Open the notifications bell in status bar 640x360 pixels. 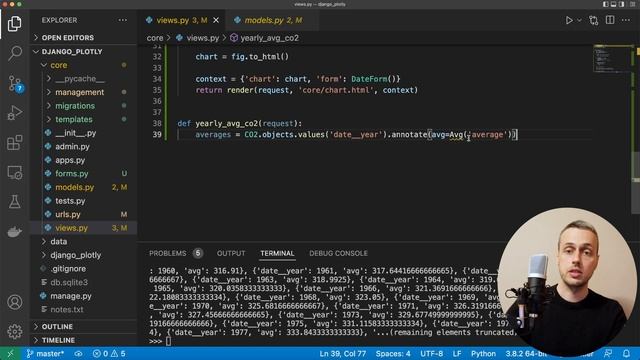[x=627, y=353]
